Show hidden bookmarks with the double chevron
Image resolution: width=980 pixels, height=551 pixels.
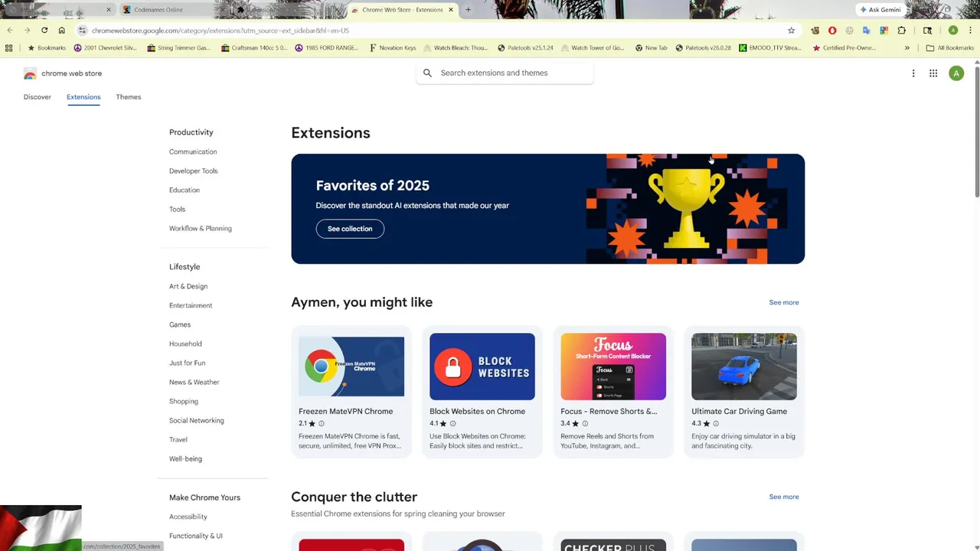click(907, 47)
